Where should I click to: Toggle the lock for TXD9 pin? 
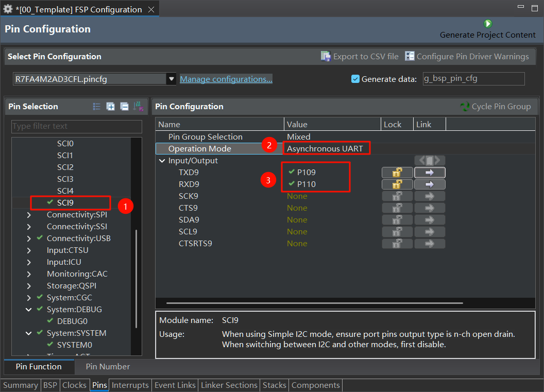point(397,173)
